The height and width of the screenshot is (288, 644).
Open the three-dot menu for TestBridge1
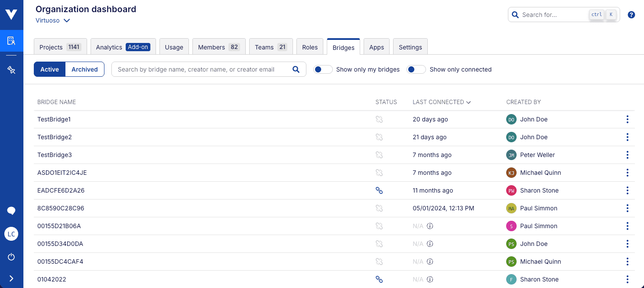(627, 119)
